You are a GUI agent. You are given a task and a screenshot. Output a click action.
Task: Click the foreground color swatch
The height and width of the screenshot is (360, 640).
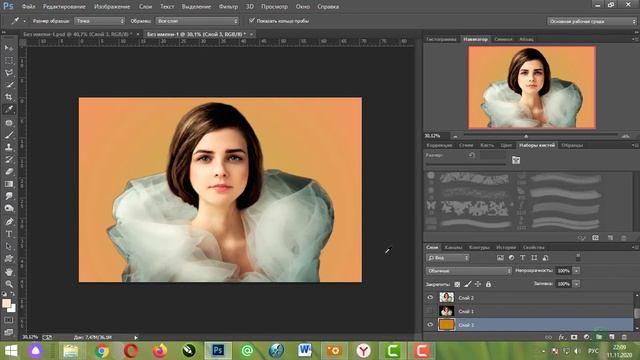(6, 303)
